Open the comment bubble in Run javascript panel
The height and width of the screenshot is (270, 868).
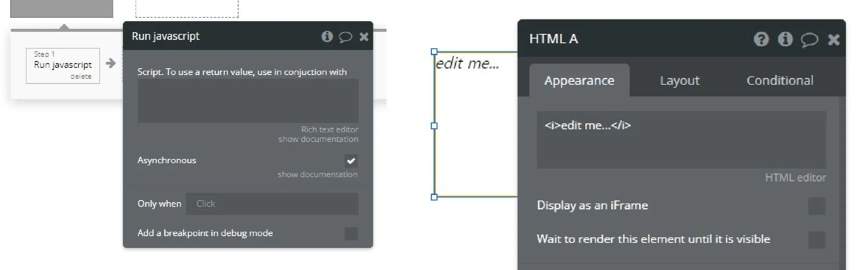(345, 37)
